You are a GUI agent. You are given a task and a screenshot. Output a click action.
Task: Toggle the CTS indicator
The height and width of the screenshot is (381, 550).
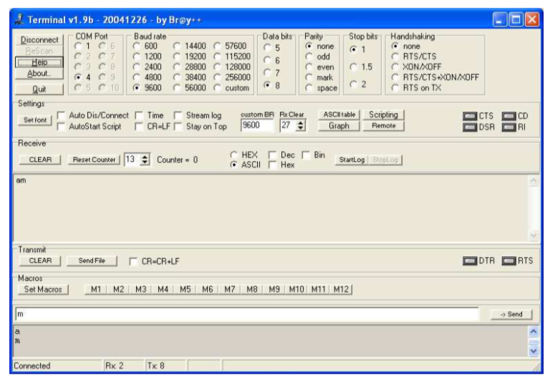(470, 116)
